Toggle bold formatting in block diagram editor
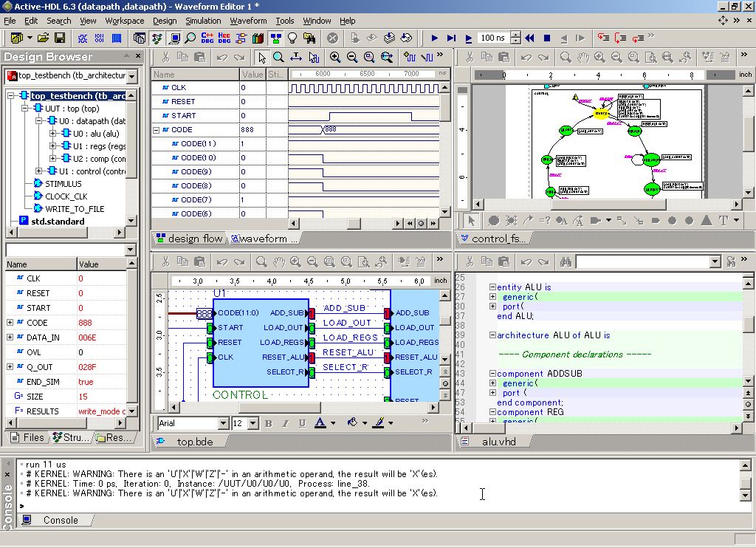 [x=268, y=423]
